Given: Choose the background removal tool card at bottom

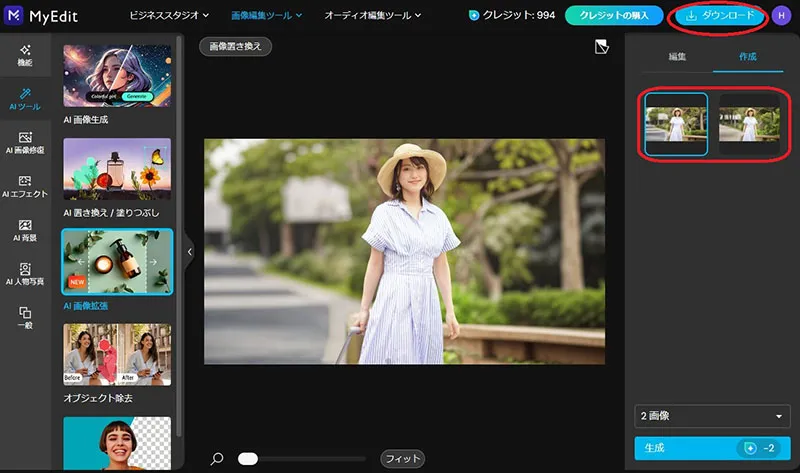Looking at the screenshot, I should click(117, 443).
